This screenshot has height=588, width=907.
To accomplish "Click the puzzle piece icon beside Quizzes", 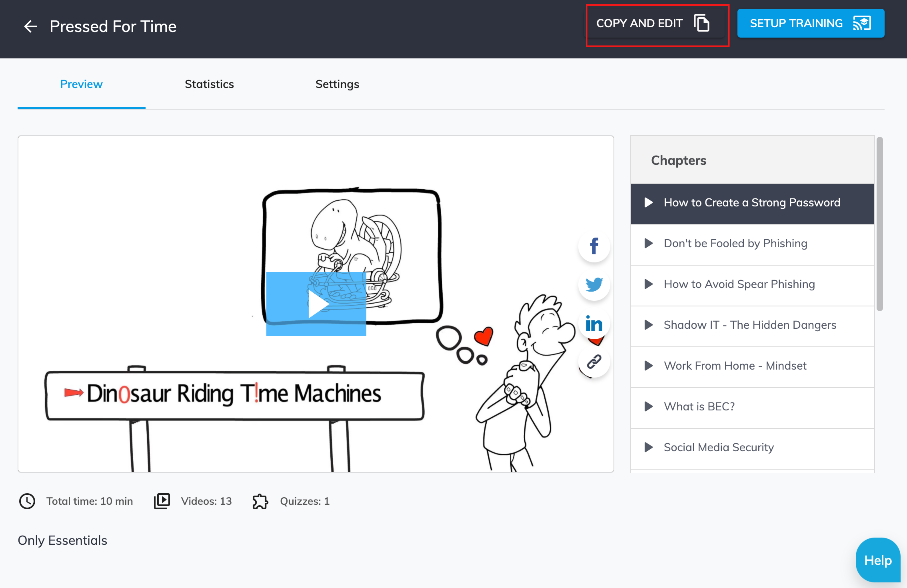I will pos(260,501).
